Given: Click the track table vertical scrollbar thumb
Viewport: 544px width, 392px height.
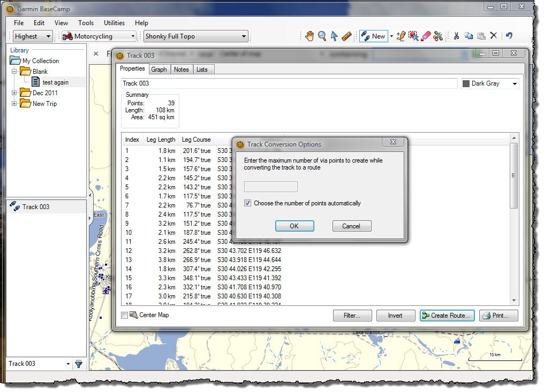Looking at the screenshot, I should [514, 176].
